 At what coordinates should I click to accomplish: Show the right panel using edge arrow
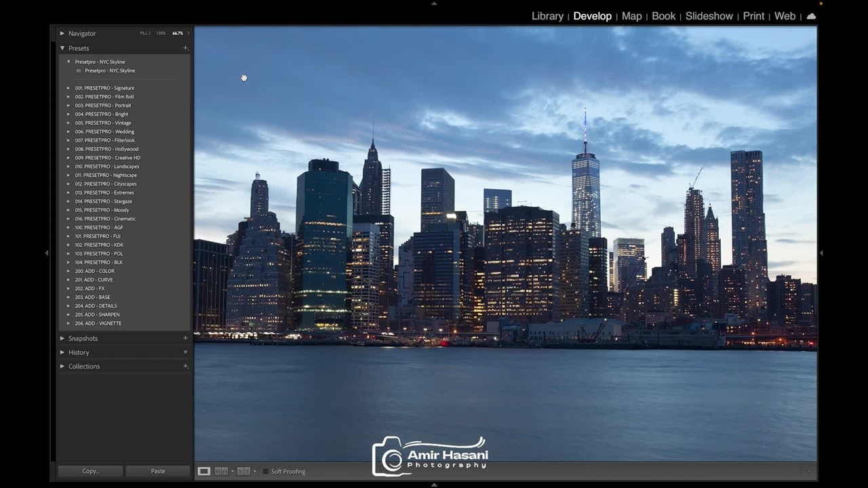pyautogui.click(x=821, y=253)
